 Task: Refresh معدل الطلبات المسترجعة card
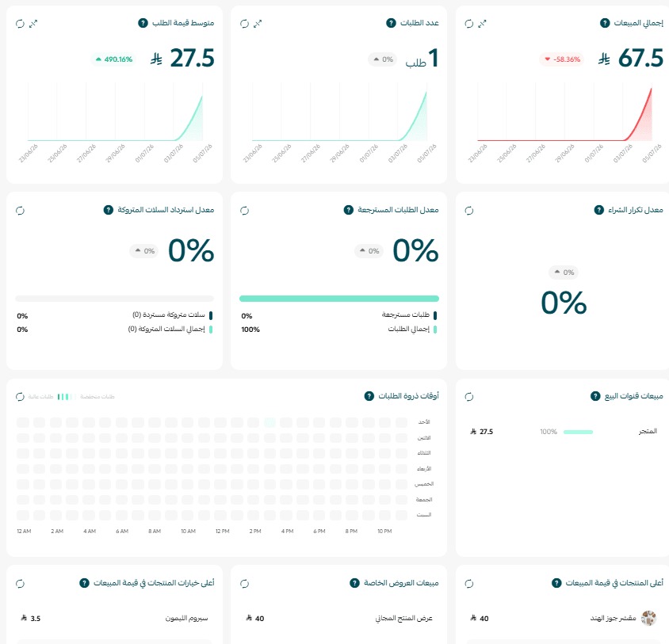pos(244,210)
